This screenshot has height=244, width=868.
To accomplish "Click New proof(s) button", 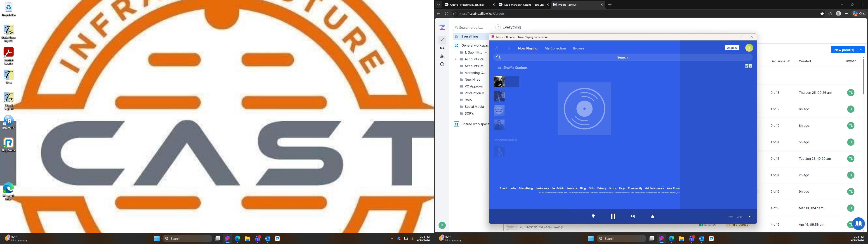I will point(844,50).
